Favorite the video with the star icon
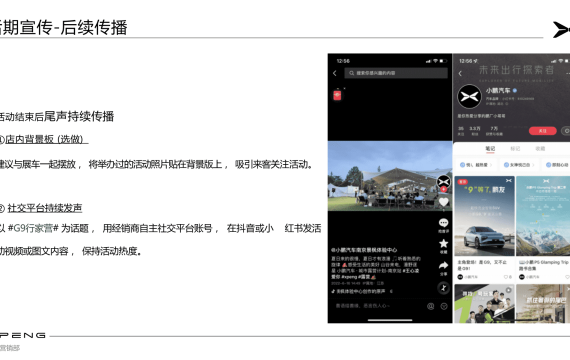This screenshot has width=570, height=360. point(443,244)
